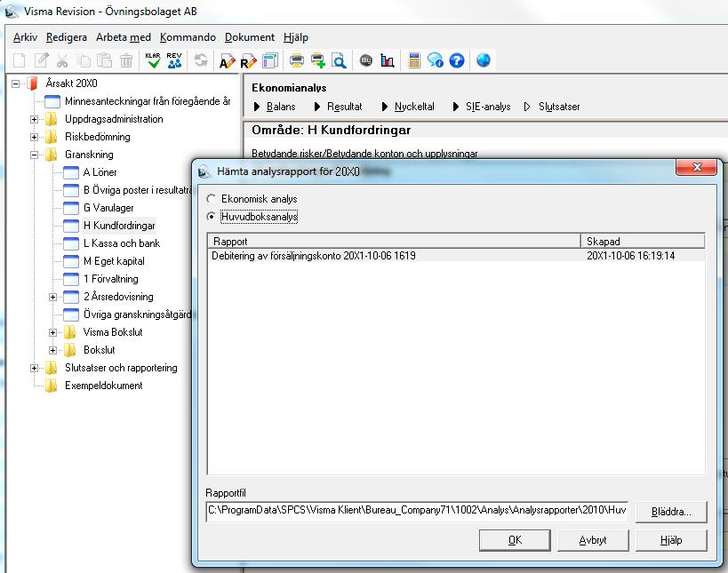This screenshot has height=573, width=728.
Task: Click the Print preview magnifier icon
Action: (x=340, y=60)
